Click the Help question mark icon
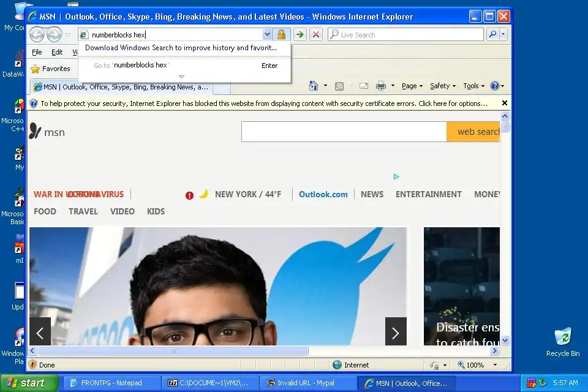The height and width of the screenshot is (392, 588). click(495, 86)
